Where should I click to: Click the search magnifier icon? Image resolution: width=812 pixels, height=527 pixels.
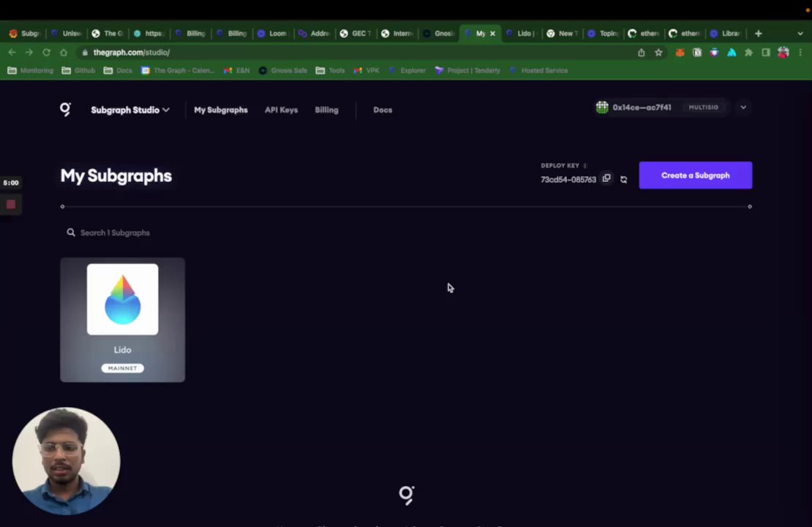[71, 233]
